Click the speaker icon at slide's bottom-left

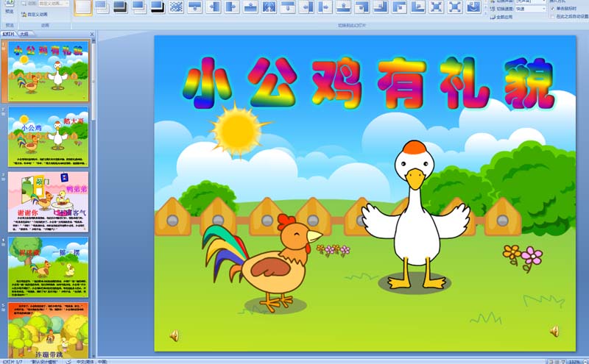[174, 335]
